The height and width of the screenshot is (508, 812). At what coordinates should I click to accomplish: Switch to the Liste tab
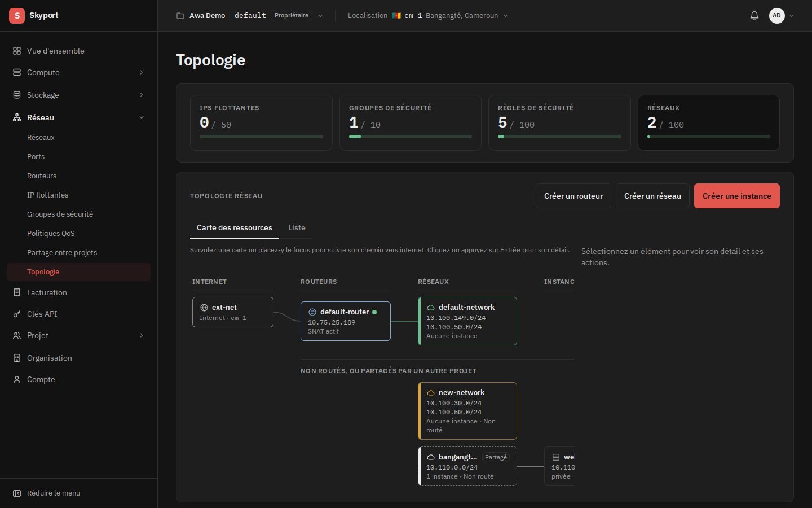[x=297, y=227]
